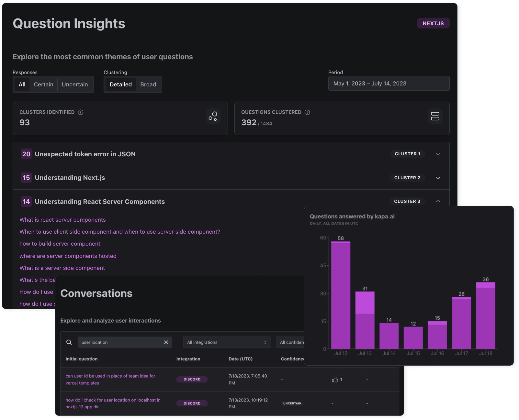Click the '7/13/2023, 10:19:12 PM' date cell
This screenshot has height=420, width=519.
(248, 403)
